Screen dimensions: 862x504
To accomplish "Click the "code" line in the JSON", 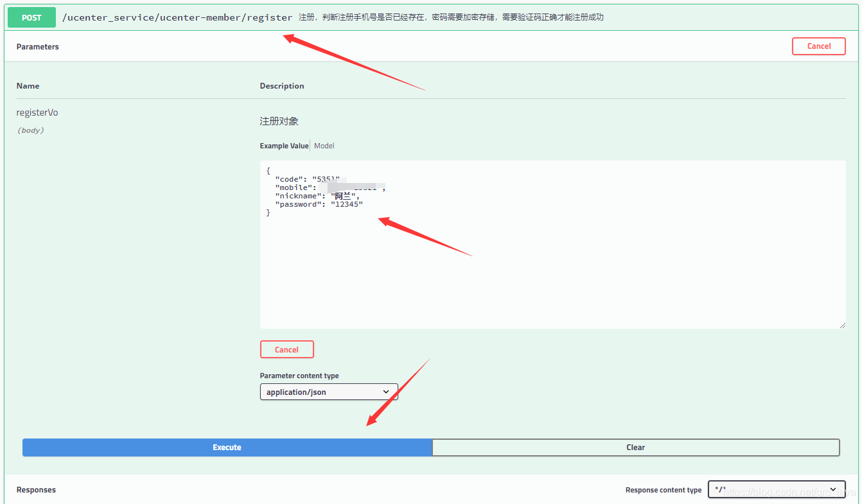I will (x=307, y=179).
